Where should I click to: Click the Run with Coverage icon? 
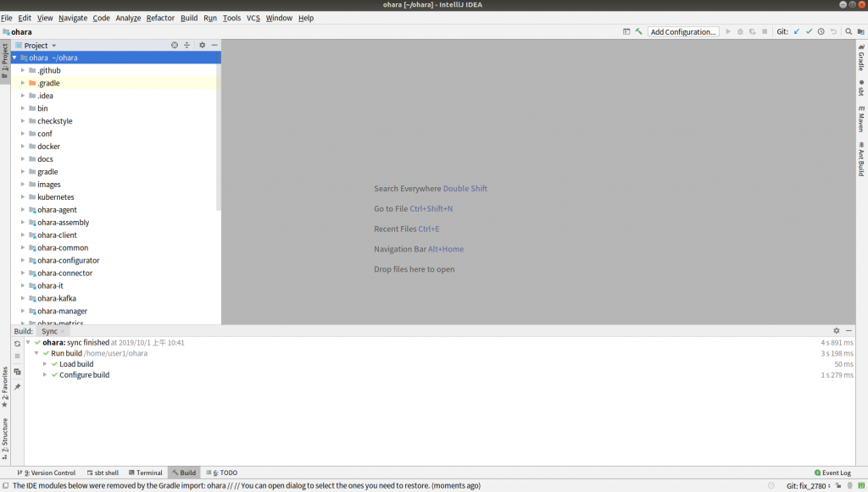point(753,31)
